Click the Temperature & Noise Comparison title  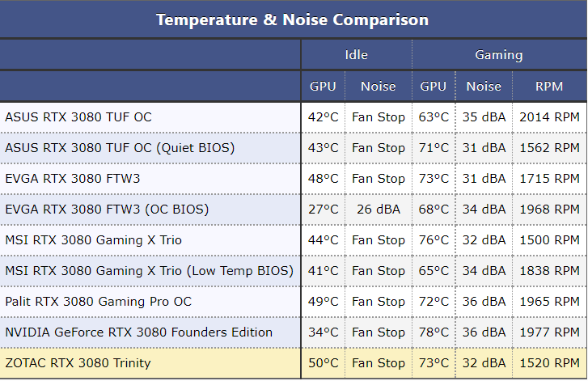(x=293, y=19)
